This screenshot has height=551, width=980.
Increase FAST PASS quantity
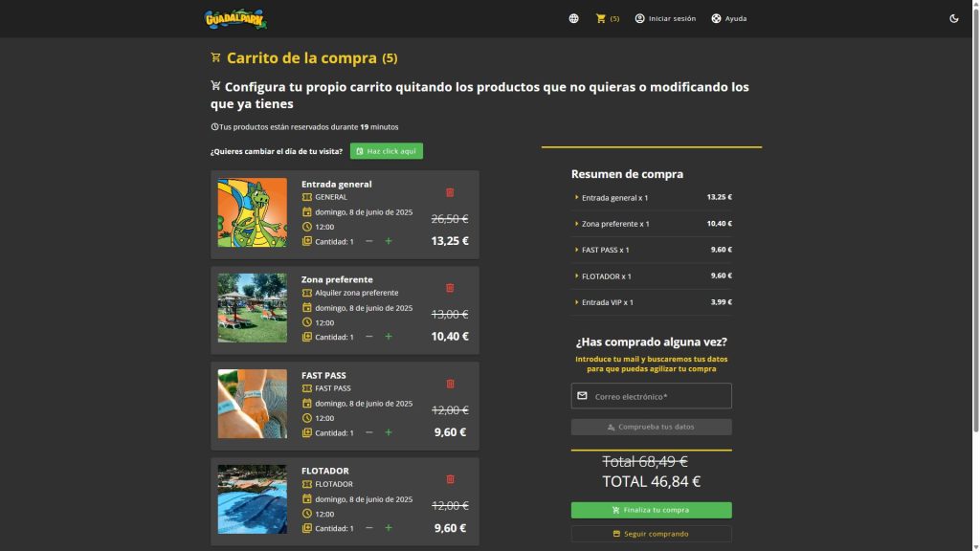(x=389, y=432)
